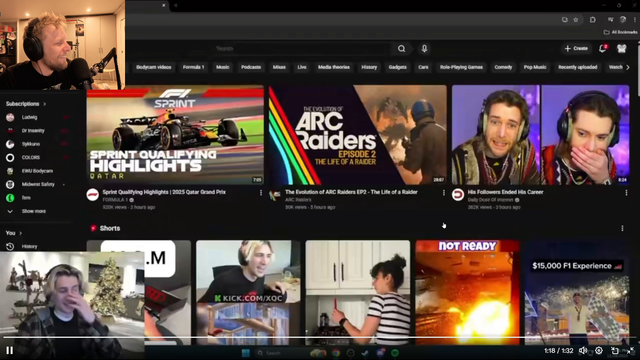Screen dimensions: 640x360
Task: Show more chips with the right arrow
Action: coord(628,67)
